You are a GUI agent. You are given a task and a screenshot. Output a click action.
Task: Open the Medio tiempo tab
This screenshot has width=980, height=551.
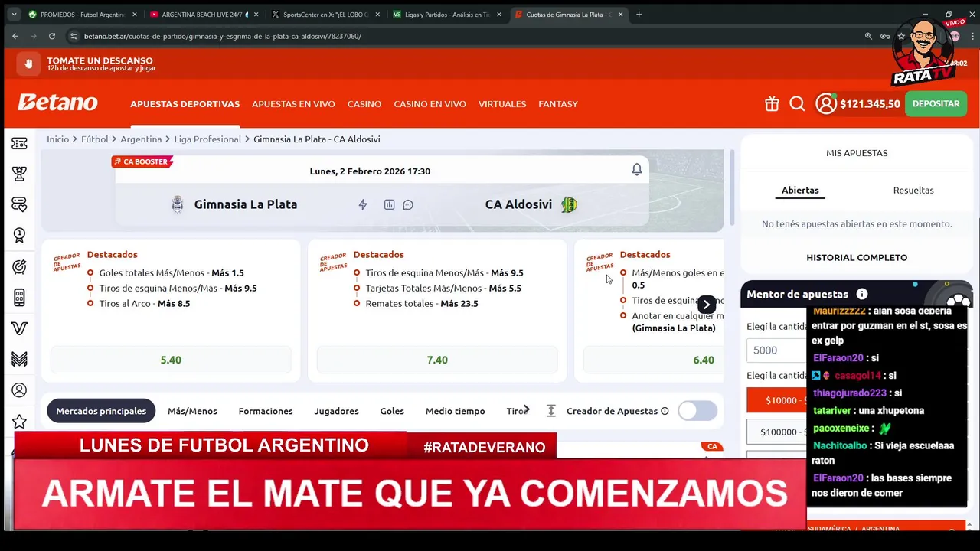(x=455, y=411)
